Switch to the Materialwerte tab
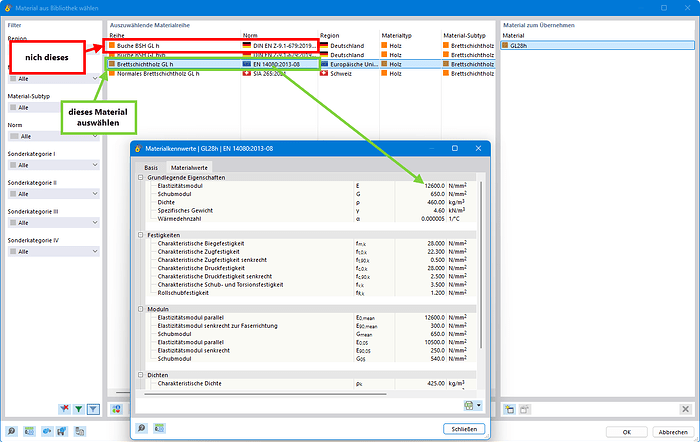The height and width of the screenshot is (442, 700). [x=188, y=167]
